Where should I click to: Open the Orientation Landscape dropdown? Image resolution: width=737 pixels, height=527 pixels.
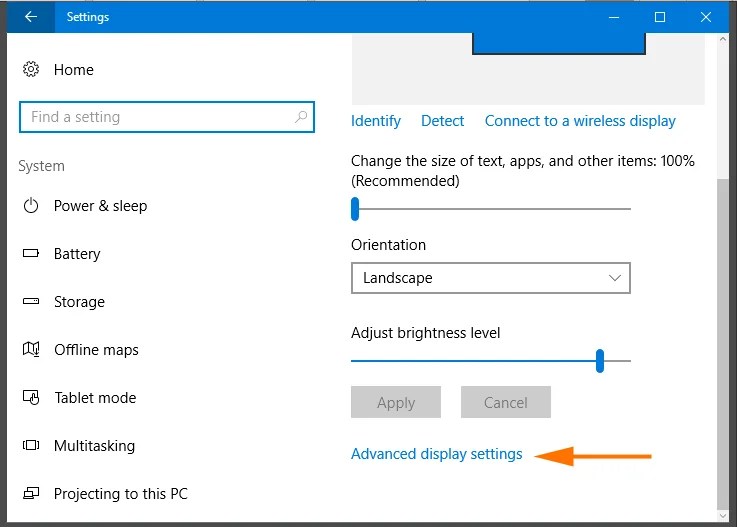(491, 278)
